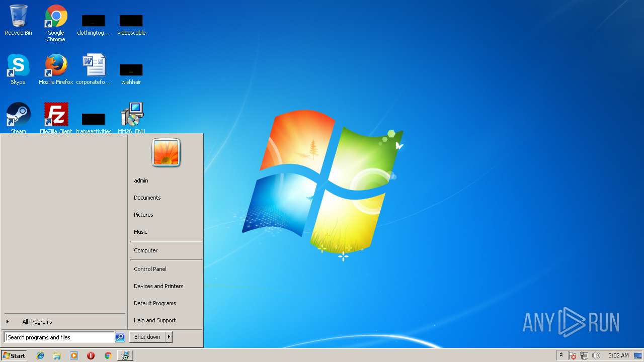
Task: Open Music from Start menu
Action: click(166, 232)
